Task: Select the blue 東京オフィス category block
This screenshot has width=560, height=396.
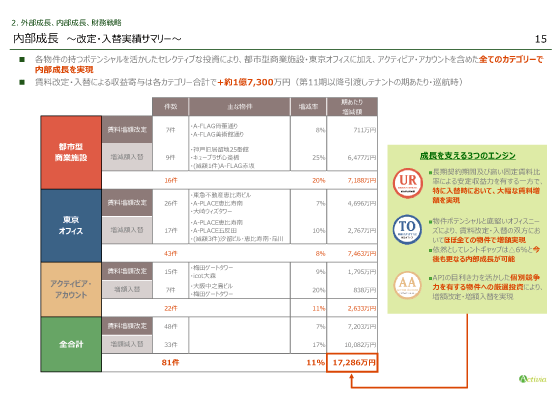Action: [x=71, y=226]
